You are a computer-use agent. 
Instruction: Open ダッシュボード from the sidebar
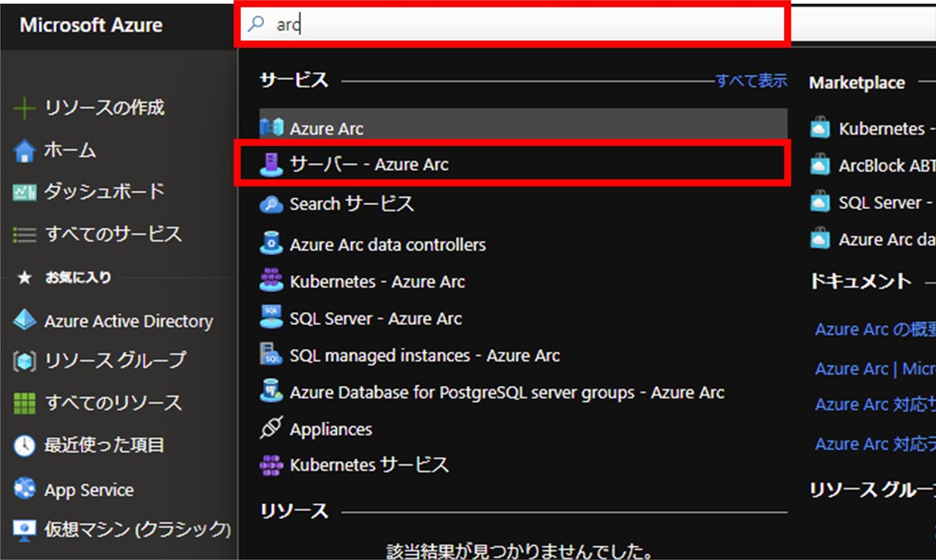105,191
